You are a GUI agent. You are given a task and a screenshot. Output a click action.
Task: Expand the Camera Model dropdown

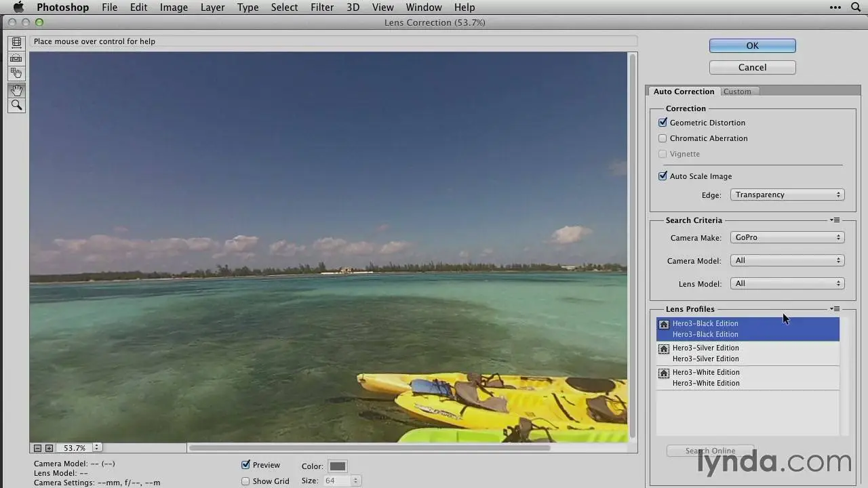click(x=787, y=260)
